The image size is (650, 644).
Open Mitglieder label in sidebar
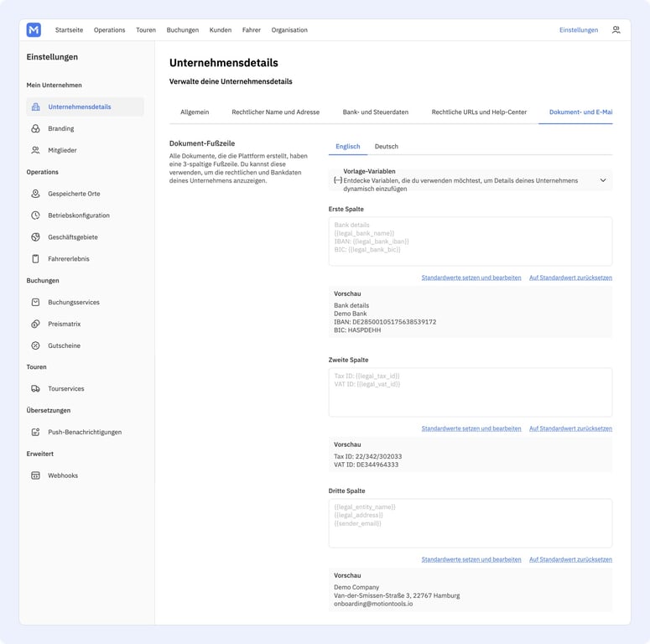(x=62, y=150)
